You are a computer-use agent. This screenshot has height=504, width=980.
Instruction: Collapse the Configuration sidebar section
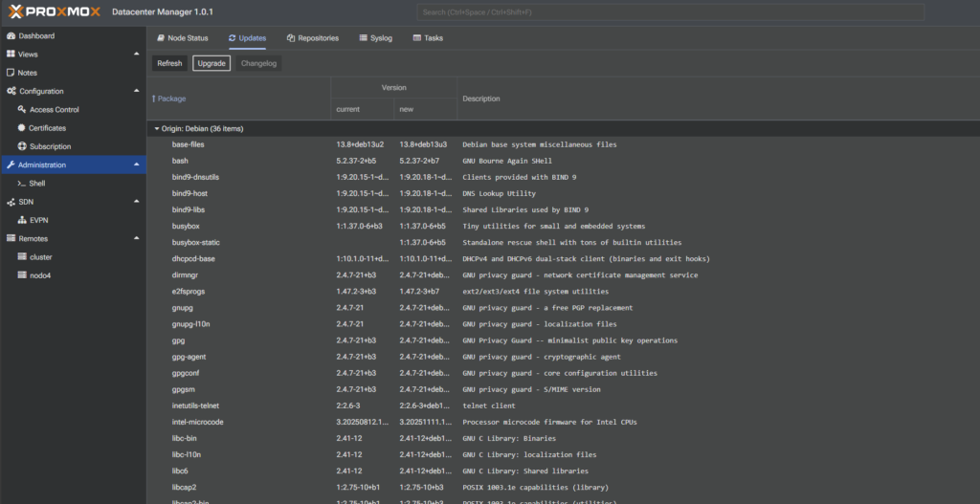(137, 91)
